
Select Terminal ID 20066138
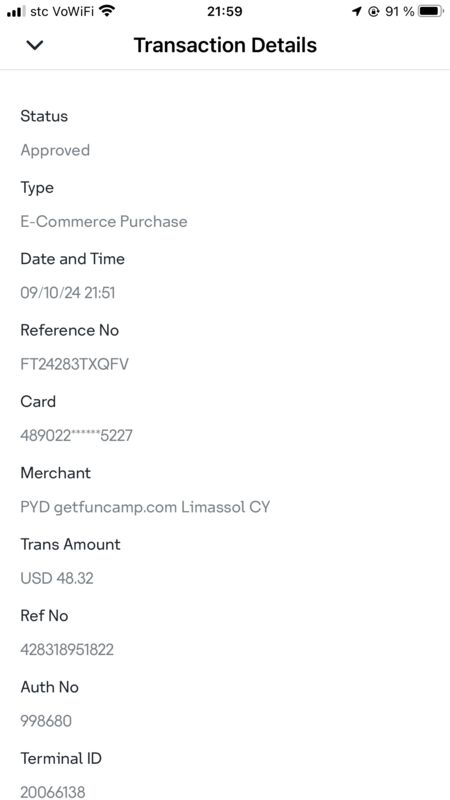coord(53,792)
